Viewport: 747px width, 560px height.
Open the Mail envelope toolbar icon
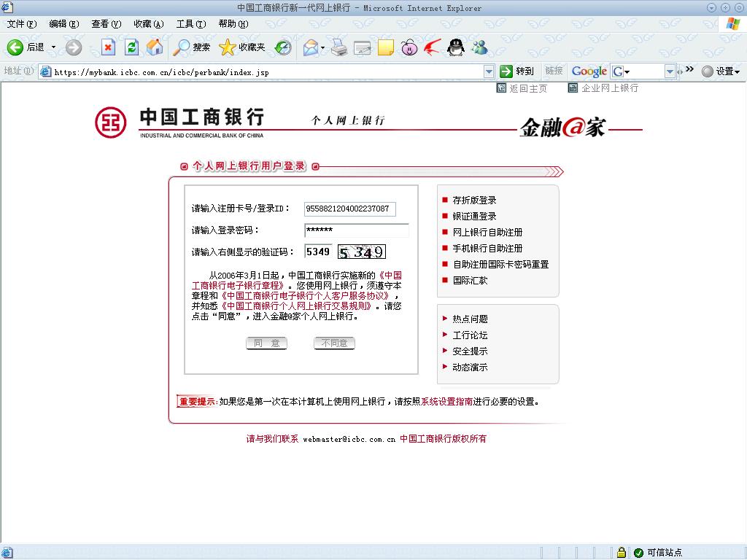pos(311,47)
